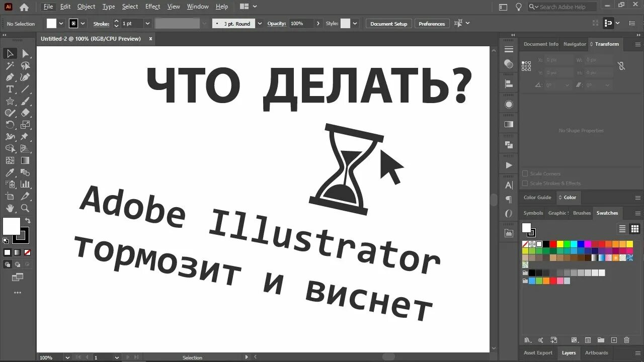Select the Type tool
Image resolution: width=644 pixels, height=362 pixels.
[x=10, y=89]
